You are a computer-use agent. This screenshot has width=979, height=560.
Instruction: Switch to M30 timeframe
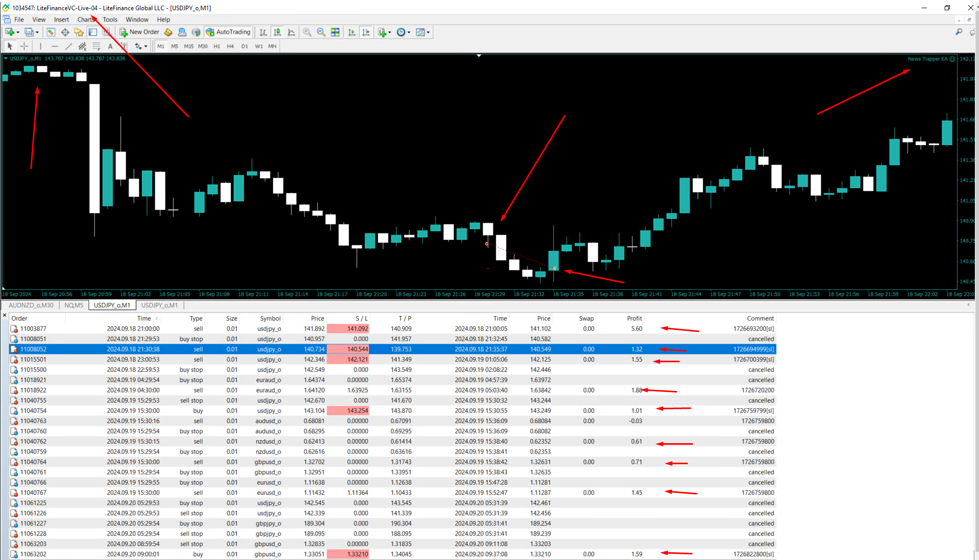tap(203, 46)
